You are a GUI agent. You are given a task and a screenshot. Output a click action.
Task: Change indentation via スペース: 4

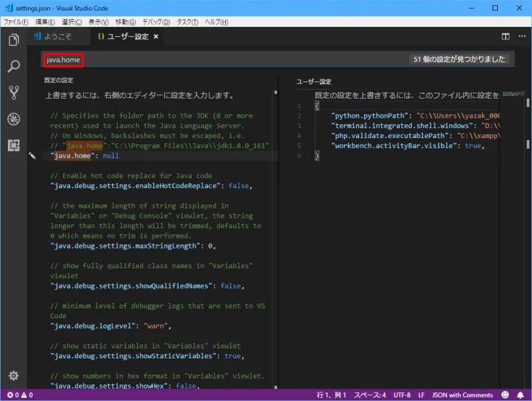[370, 395]
